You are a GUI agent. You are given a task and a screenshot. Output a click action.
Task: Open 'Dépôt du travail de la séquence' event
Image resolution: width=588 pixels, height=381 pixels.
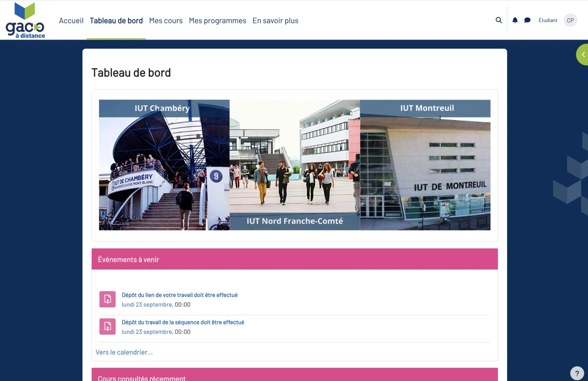pos(183,322)
